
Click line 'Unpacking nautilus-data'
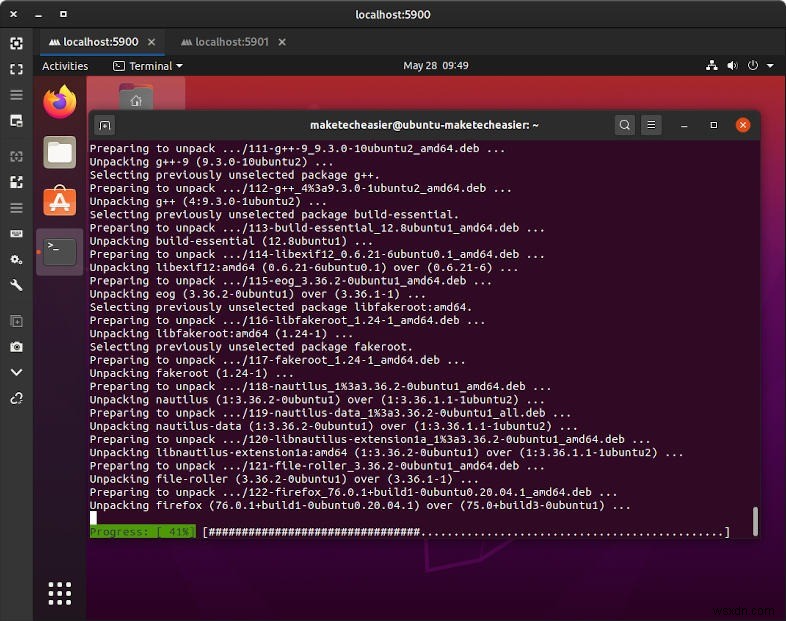tap(333, 426)
